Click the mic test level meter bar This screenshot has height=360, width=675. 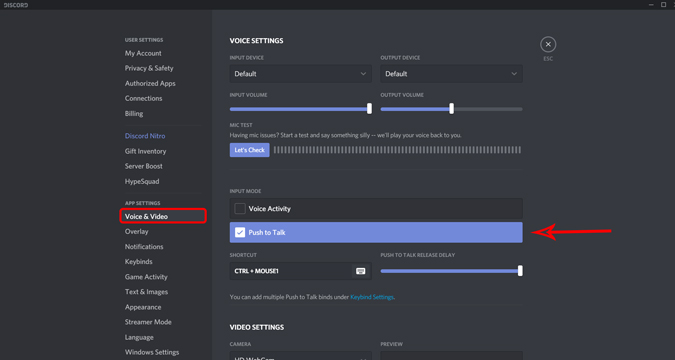click(x=397, y=150)
